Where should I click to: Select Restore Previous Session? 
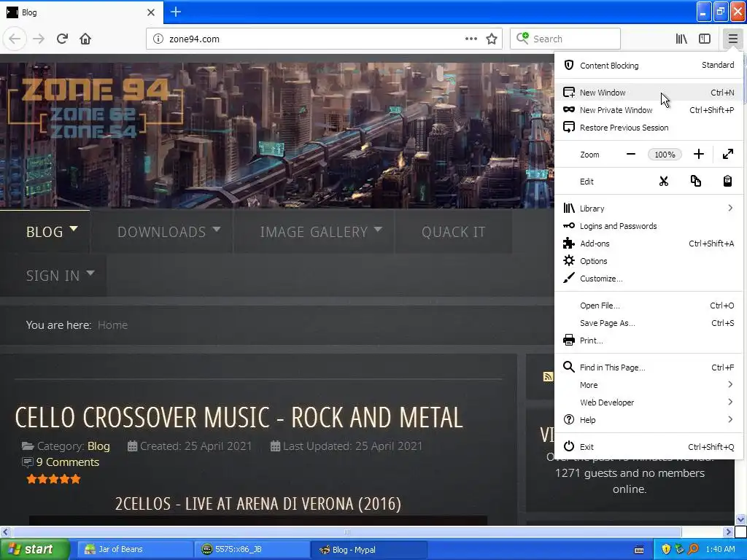[649, 128]
